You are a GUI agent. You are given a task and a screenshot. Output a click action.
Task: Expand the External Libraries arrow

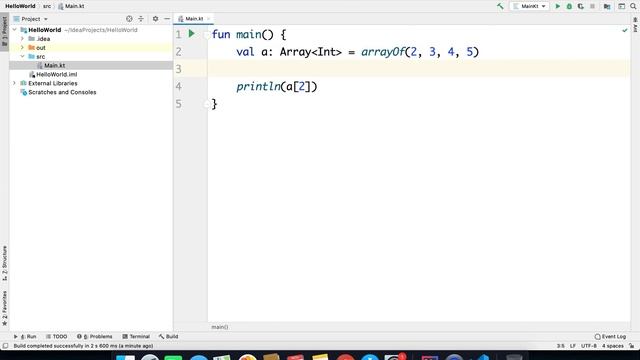(x=15, y=83)
